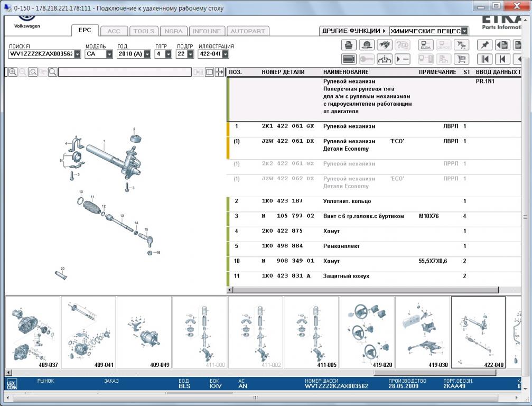532x406 pixels.
Task: Click the ДРУГИЕ ФУНКЦИИ button
Action: (354, 31)
